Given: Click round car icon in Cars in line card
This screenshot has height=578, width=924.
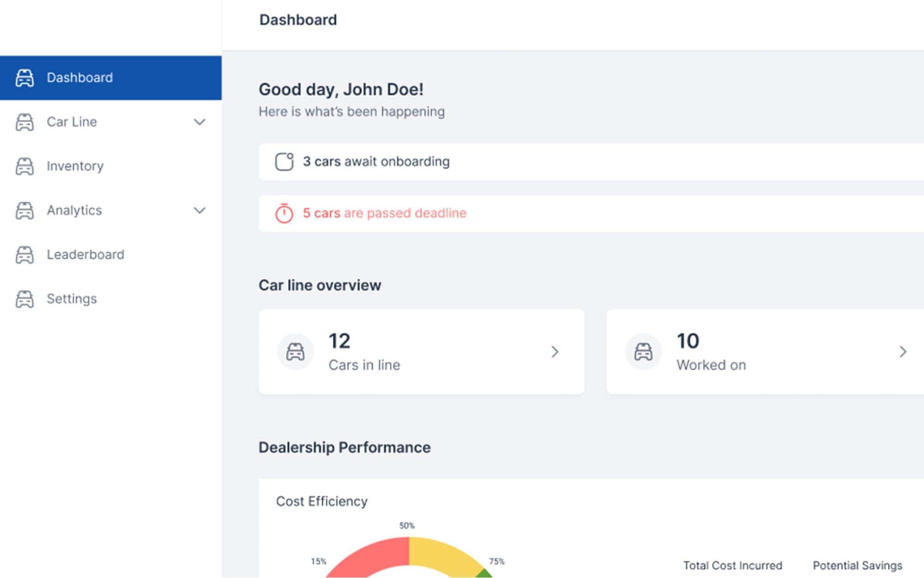Looking at the screenshot, I should pyautogui.click(x=295, y=352).
